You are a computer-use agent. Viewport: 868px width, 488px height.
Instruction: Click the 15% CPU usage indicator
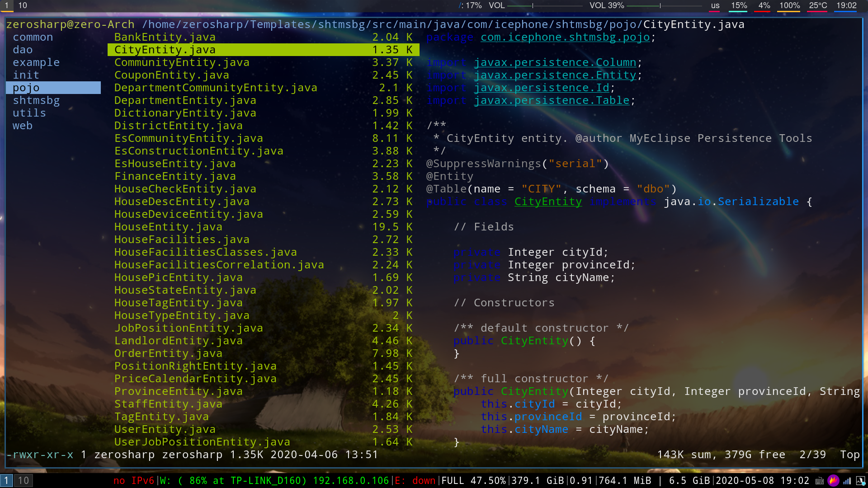pos(739,6)
